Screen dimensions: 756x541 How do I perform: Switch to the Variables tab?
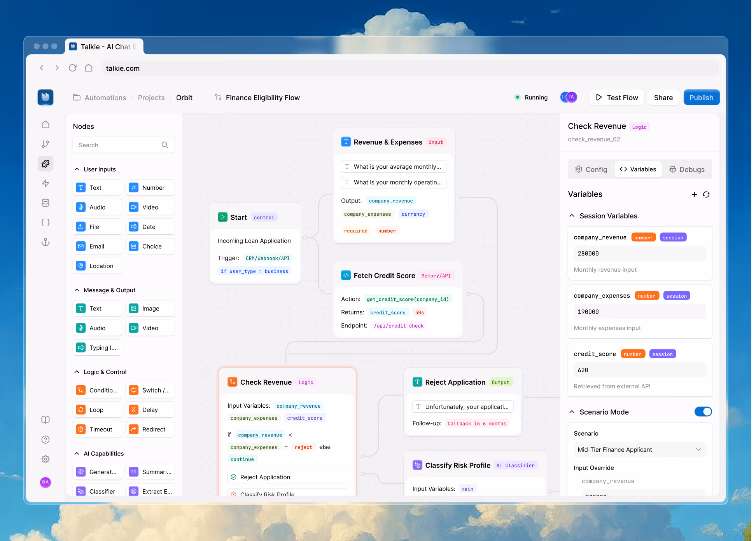638,169
